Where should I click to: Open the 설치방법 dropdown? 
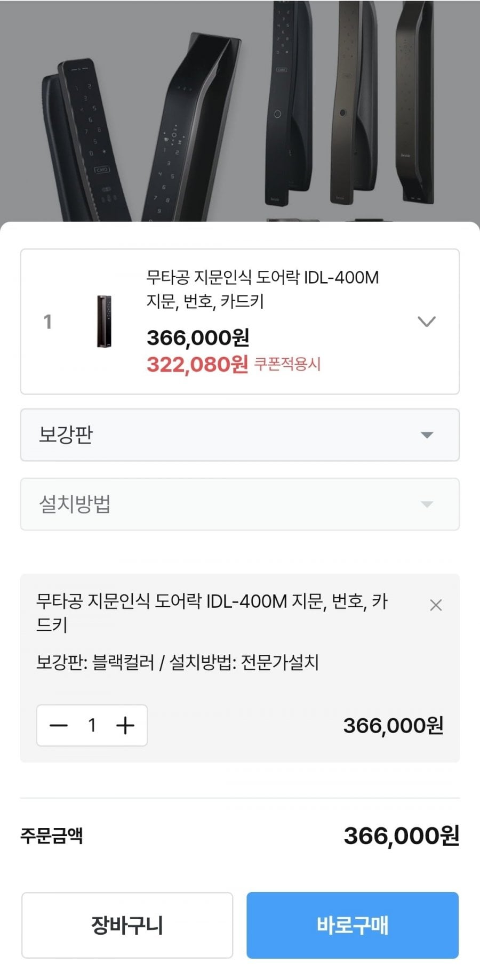click(239, 504)
